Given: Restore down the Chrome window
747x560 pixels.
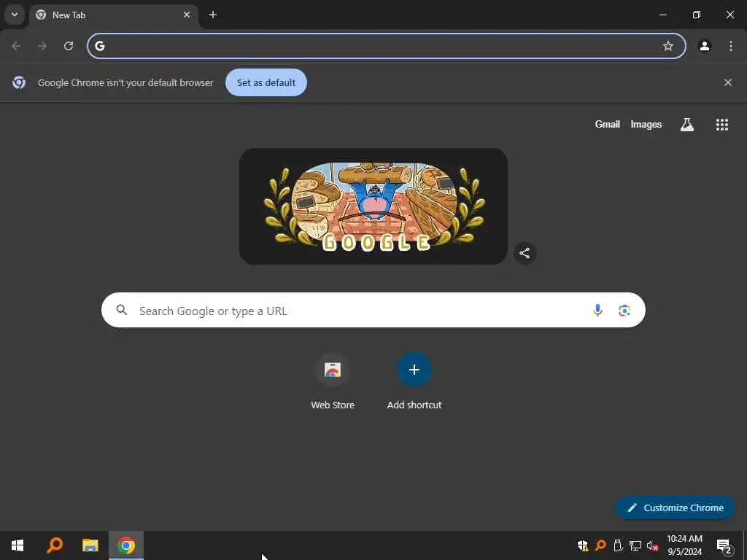Looking at the screenshot, I should click(697, 15).
